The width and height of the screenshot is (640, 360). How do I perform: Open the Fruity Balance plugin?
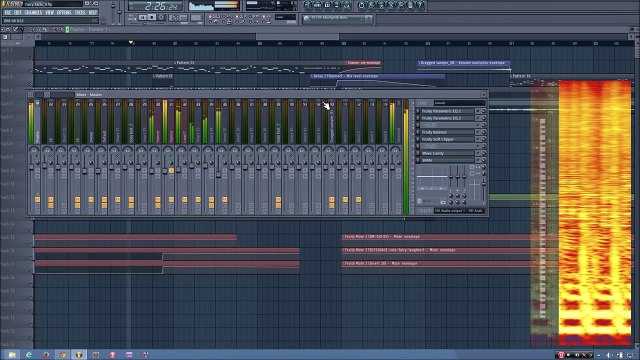click(447, 132)
